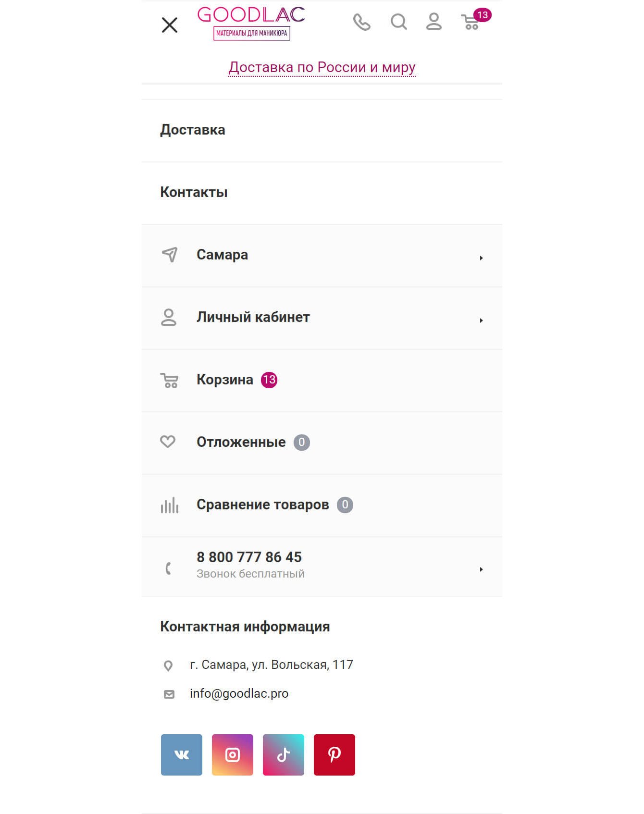Image resolution: width=644 pixels, height=814 pixels.
Task: Click the phone icon in header
Action: tap(361, 22)
